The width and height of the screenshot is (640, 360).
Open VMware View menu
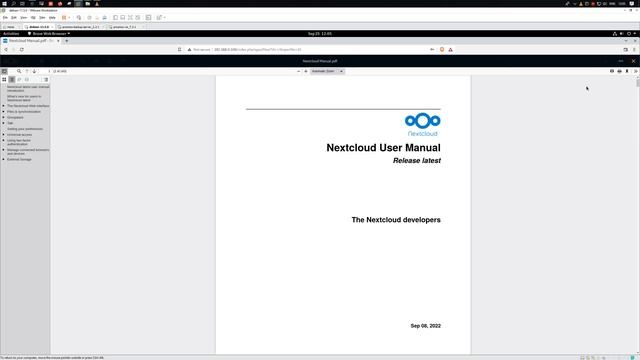coord(24,18)
